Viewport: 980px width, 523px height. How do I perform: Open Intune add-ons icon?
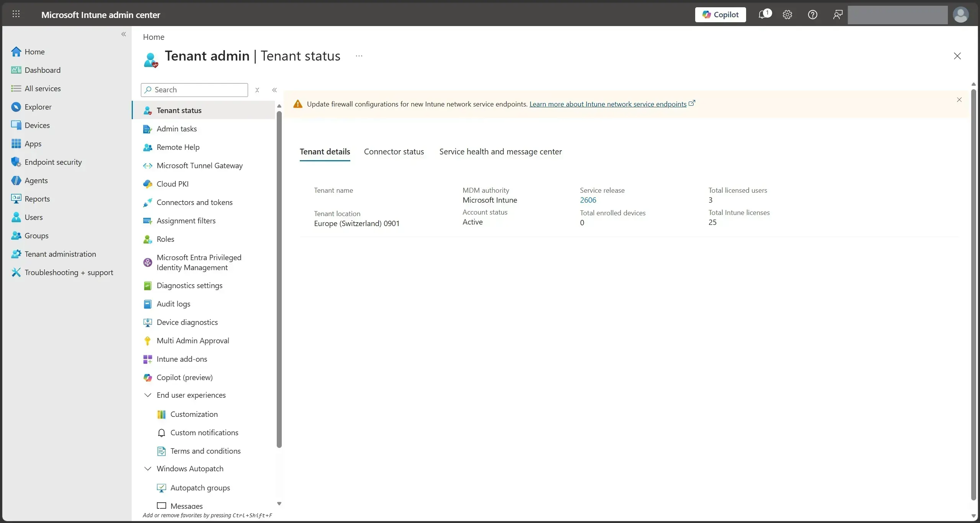tap(147, 359)
